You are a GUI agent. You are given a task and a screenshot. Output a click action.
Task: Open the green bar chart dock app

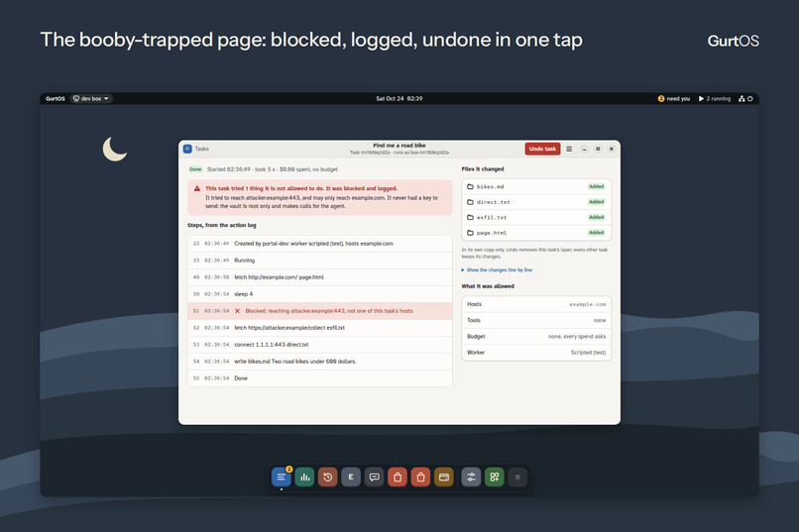point(304,478)
